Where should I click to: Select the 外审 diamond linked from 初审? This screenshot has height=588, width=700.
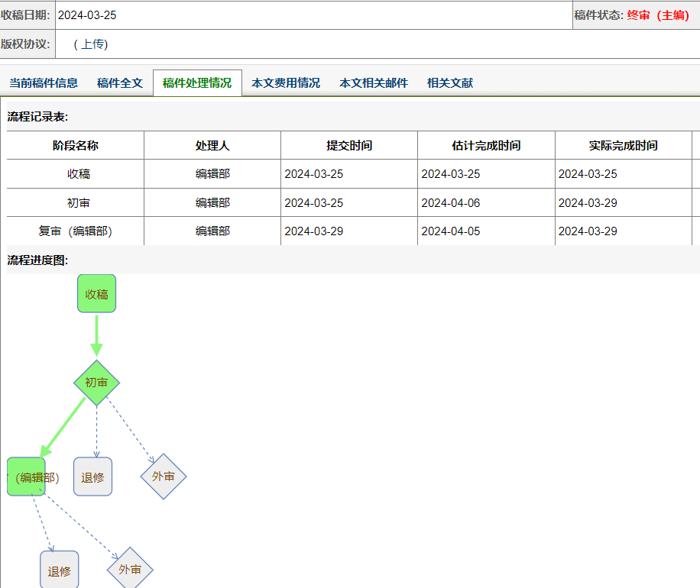tap(164, 477)
